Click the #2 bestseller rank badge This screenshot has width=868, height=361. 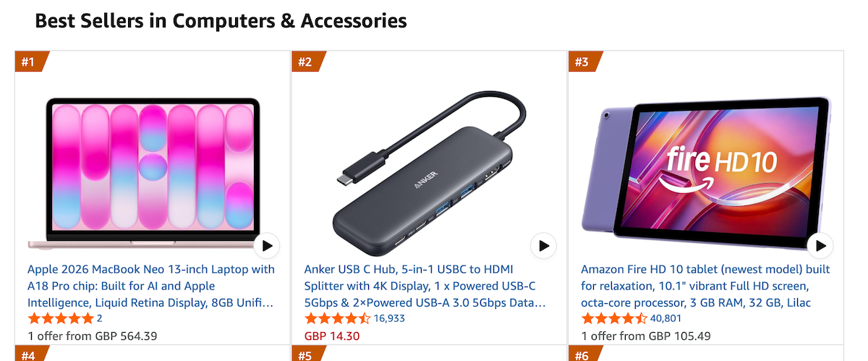click(306, 61)
